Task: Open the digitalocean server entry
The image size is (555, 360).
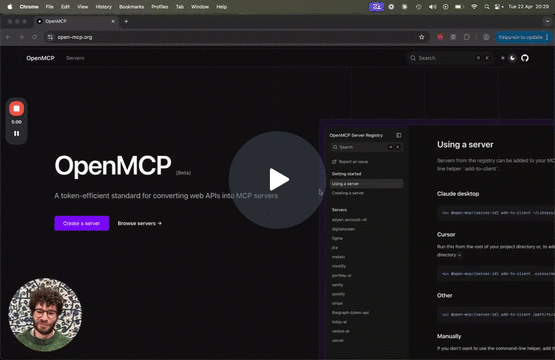Action: 343,229
